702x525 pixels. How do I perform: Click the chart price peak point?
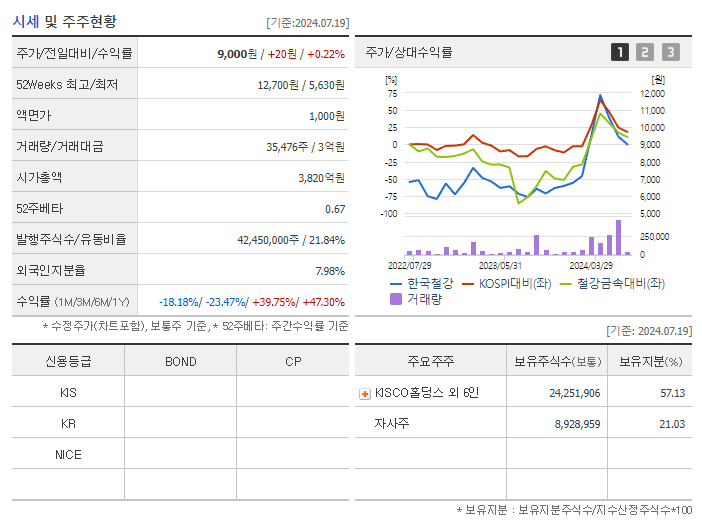(x=600, y=95)
